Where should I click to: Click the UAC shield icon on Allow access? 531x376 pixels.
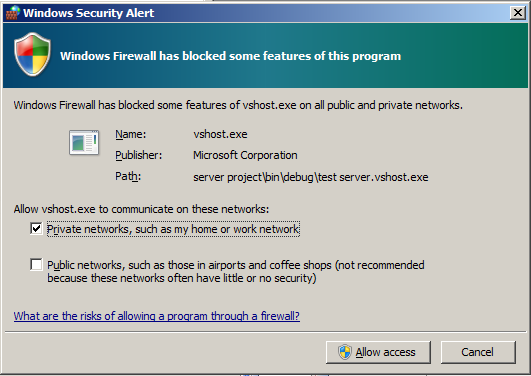point(345,352)
